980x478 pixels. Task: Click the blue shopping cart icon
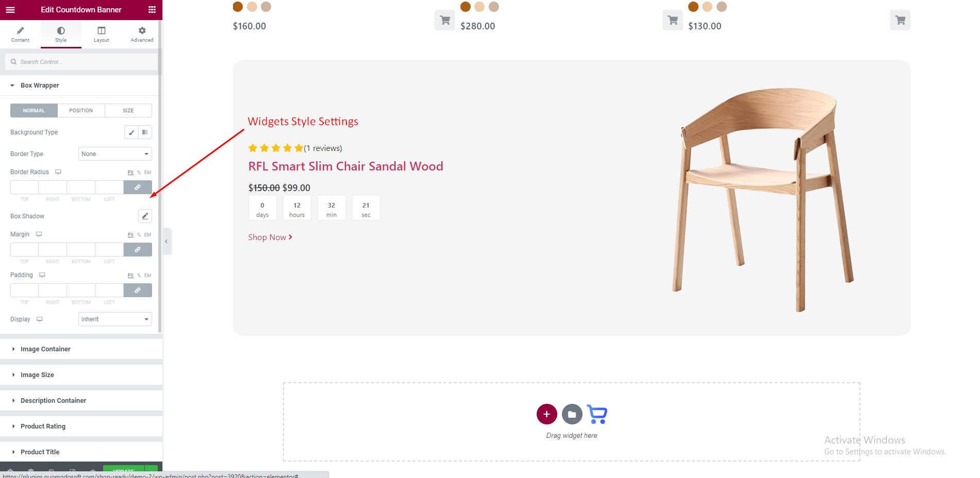[x=597, y=414]
